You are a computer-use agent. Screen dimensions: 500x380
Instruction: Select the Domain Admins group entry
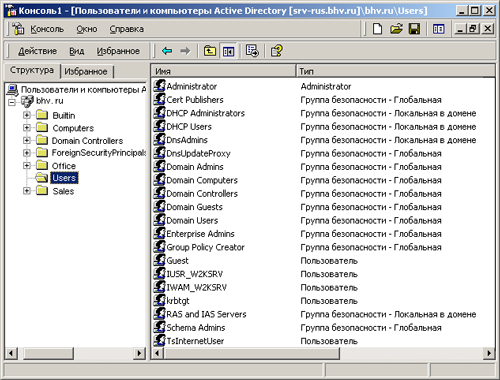coord(195,167)
